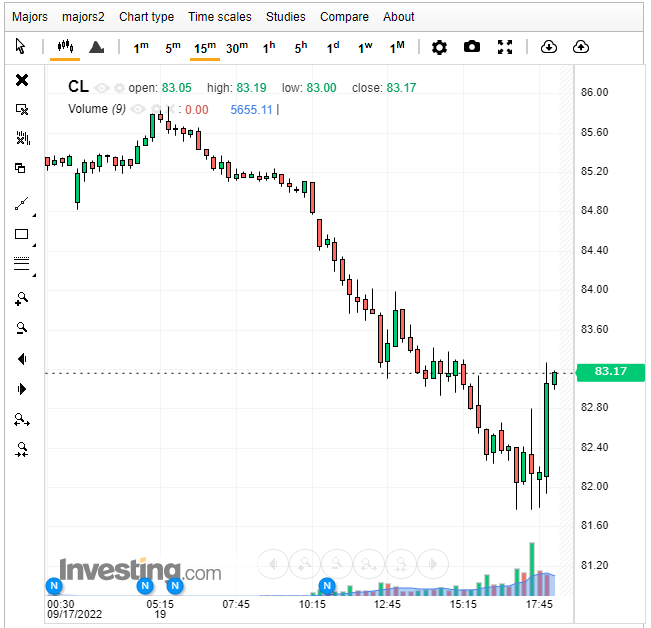This screenshot has height=628, width=651.
Task: Select the 15m time interval
Action: [205, 47]
